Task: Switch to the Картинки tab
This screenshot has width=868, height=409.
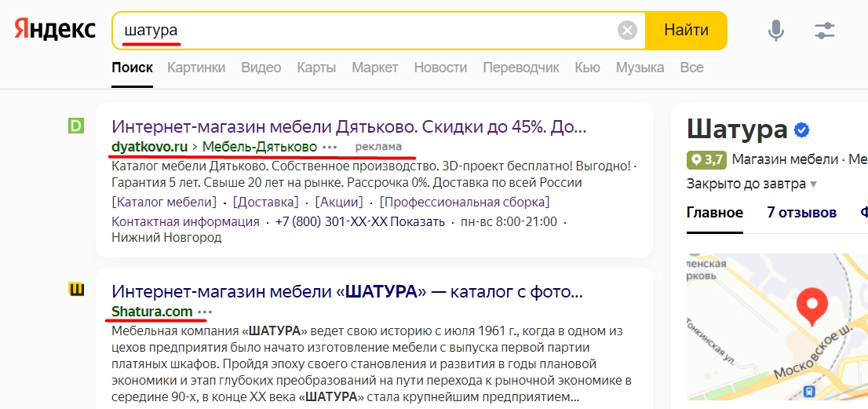Action: click(x=196, y=68)
